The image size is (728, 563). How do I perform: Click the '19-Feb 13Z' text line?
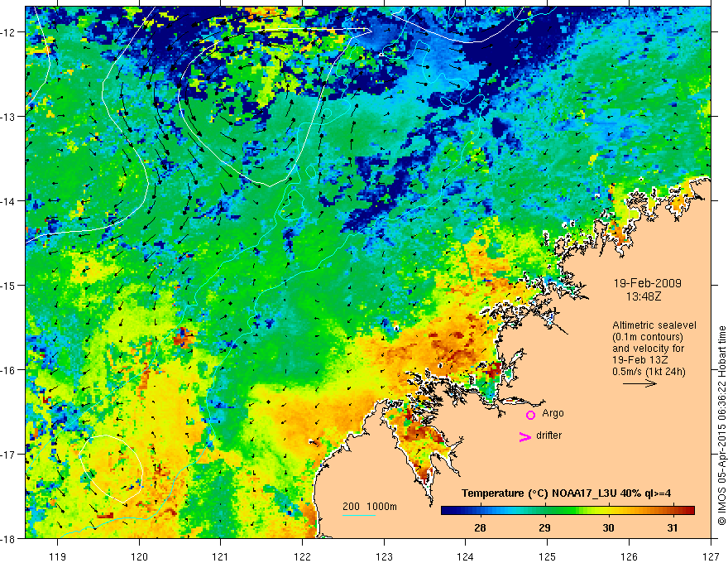[x=640, y=360]
